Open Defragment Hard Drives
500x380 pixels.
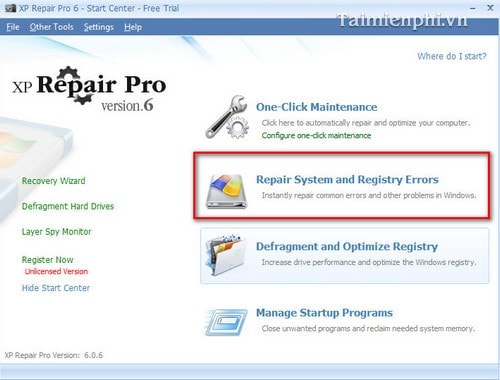coord(68,206)
